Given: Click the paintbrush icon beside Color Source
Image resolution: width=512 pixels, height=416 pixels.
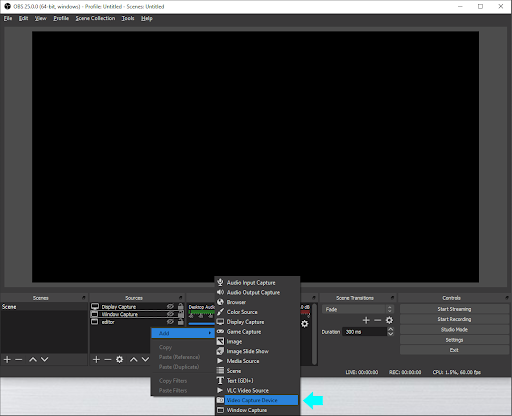Looking at the screenshot, I should (220, 312).
